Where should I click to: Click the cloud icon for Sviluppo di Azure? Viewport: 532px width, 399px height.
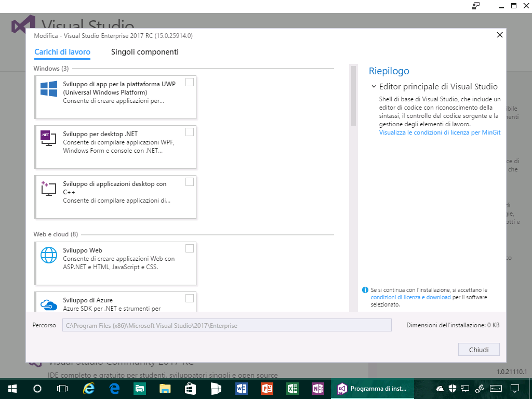[48, 304]
